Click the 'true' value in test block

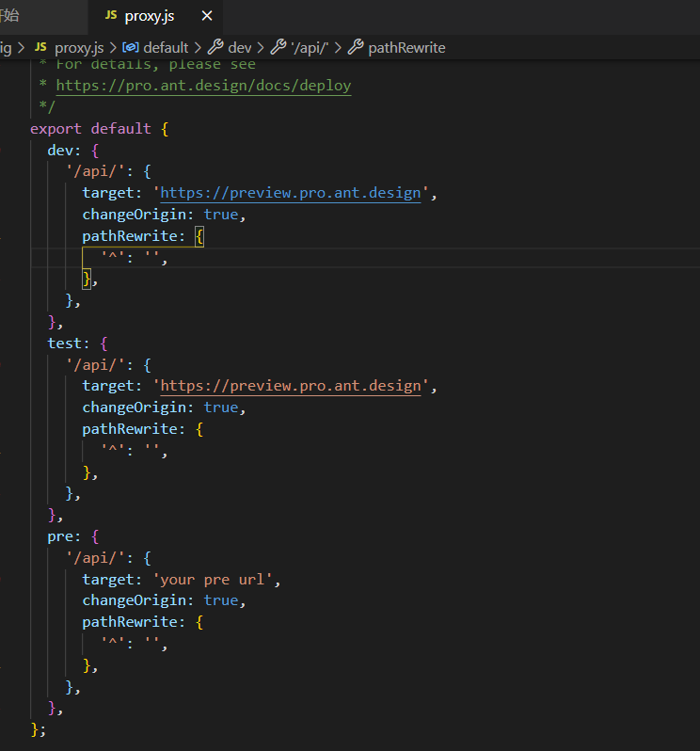pyautogui.click(x=221, y=407)
